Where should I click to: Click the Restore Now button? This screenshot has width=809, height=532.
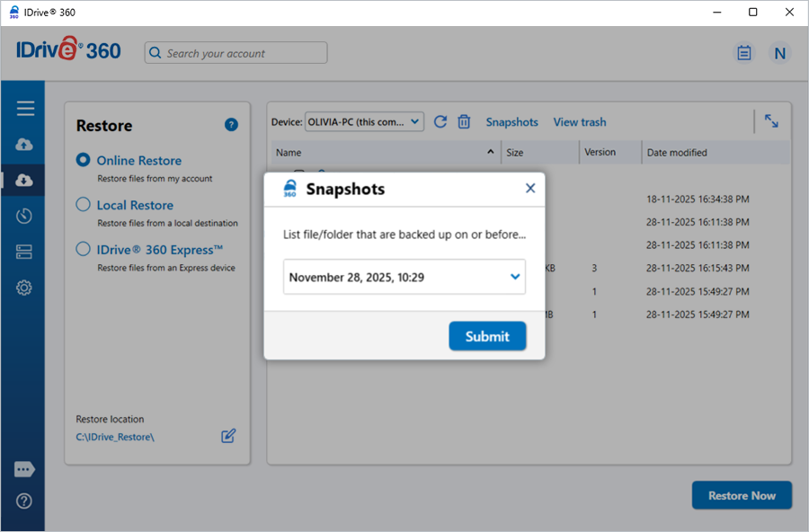pos(742,495)
